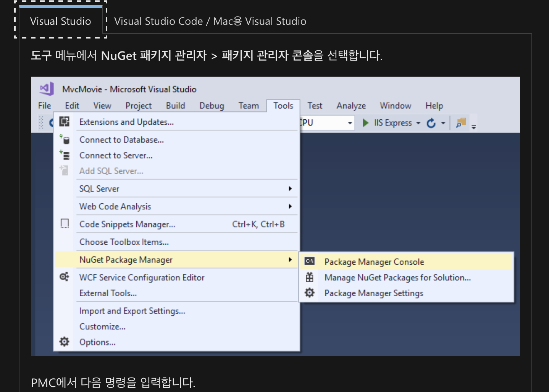Expand the NuGet Package Manager submenu arrow
The width and height of the screenshot is (549, 392).
290,260
